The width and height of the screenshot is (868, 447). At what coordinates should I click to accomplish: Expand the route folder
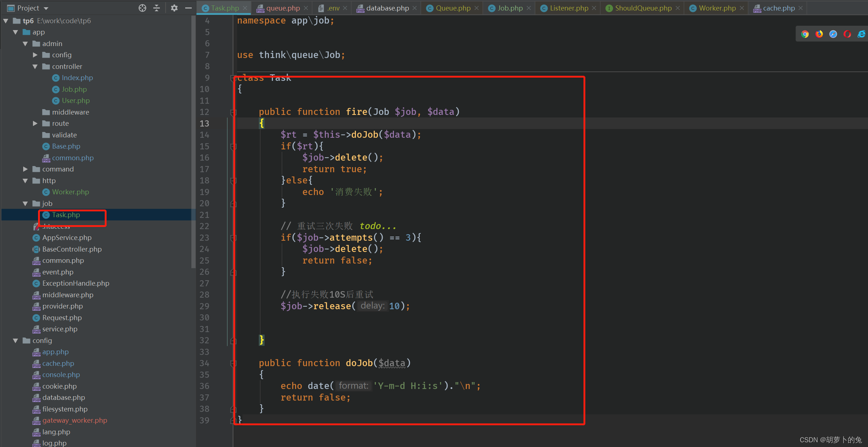tap(35, 124)
